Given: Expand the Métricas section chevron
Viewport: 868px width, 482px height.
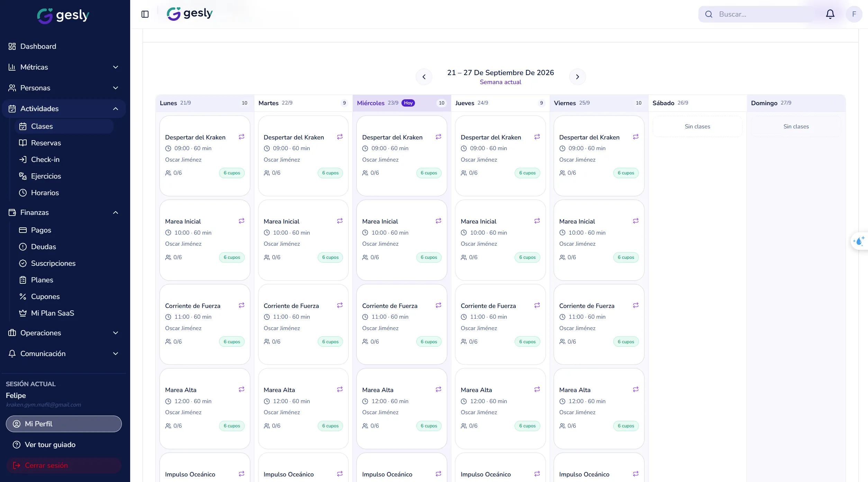Looking at the screenshot, I should [x=116, y=67].
